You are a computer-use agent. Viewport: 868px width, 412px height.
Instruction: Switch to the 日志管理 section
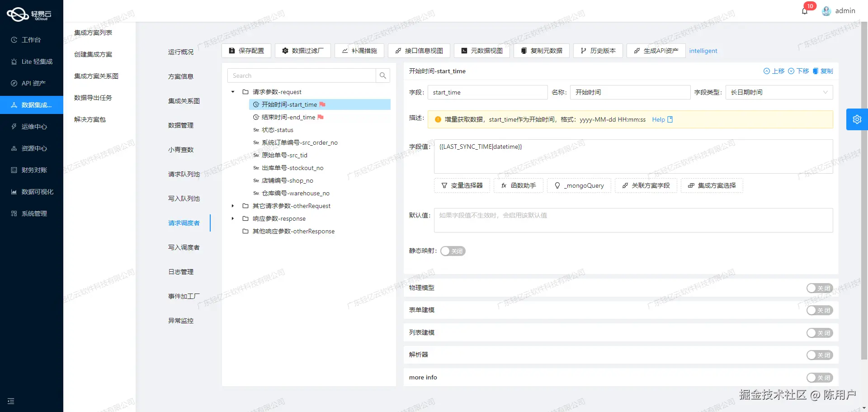180,271
